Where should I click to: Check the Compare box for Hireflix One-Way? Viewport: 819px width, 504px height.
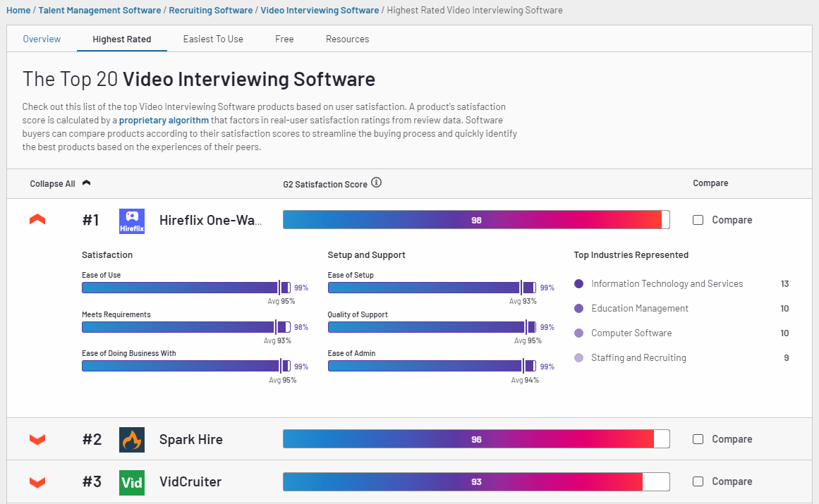click(x=698, y=219)
